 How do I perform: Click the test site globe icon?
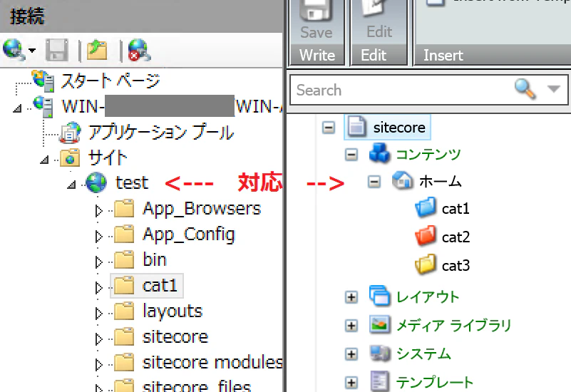(x=96, y=182)
